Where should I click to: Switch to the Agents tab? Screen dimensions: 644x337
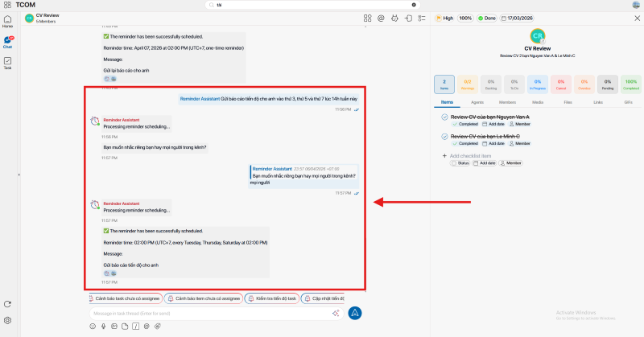tap(477, 102)
